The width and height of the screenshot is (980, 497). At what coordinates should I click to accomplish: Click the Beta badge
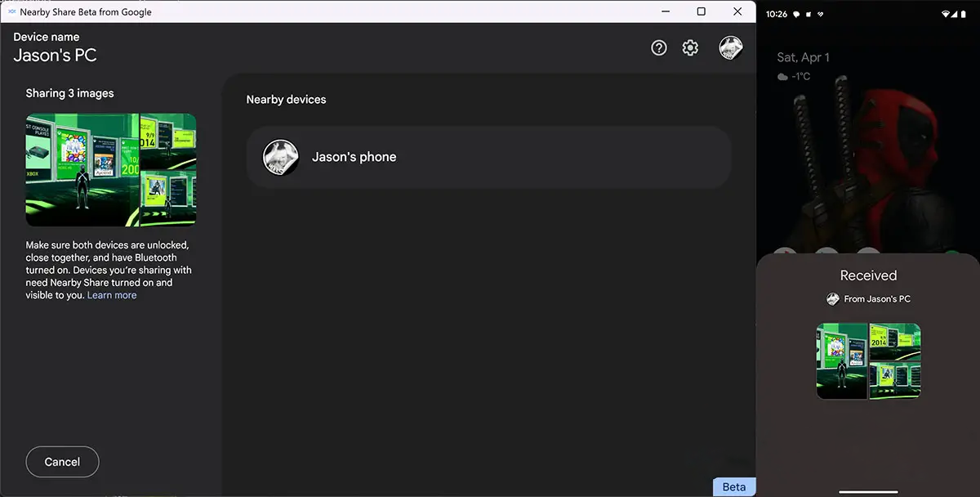click(x=734, y=487)
